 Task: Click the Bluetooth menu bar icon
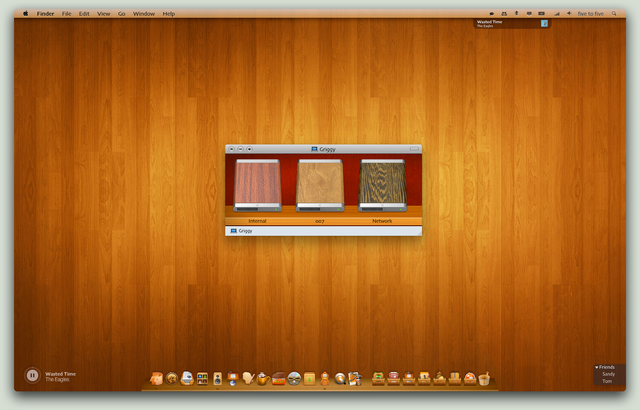pos(516,13)
